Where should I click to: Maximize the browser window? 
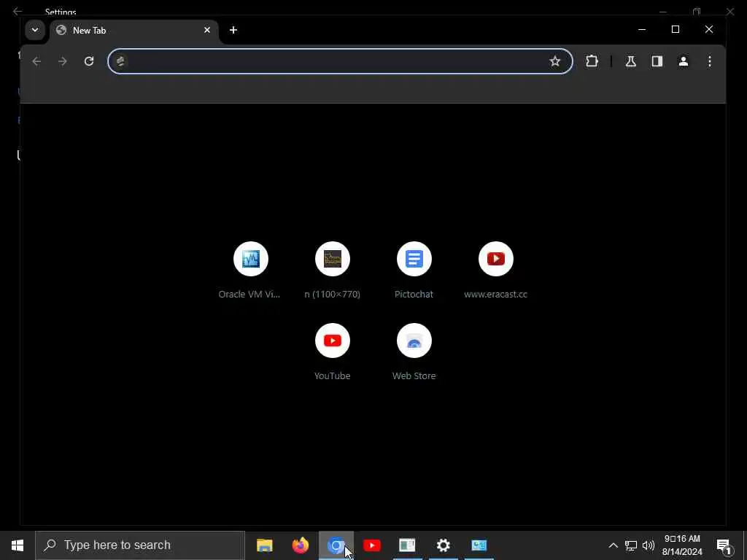(675, 29)
